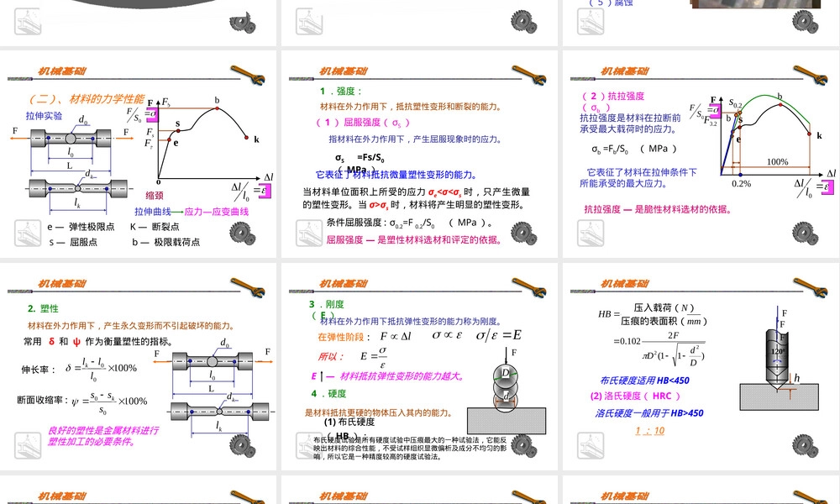Image resolution: width=840 pixels, height=504 pixels.
Task: Click the gear icon on the (2)抗拉强度 slide
Action: click(806, 234)
